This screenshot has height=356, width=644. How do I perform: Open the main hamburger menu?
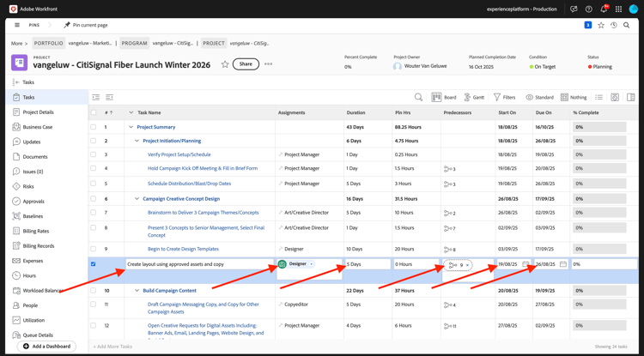tap(17, 25)
